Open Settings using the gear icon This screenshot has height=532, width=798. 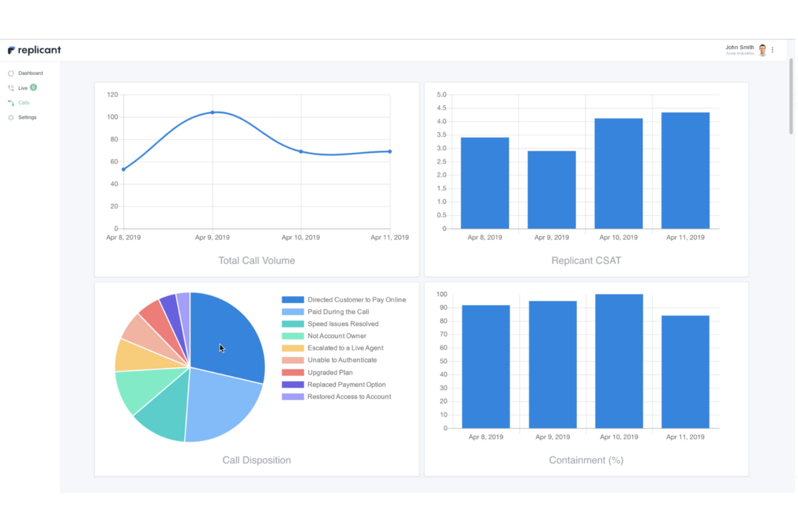[x=11, y=117]
